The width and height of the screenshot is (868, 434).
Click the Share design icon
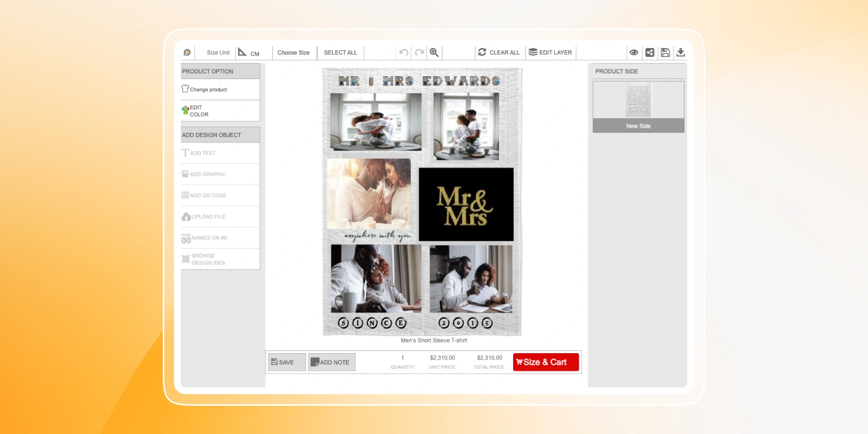click(x=649, y=52)
